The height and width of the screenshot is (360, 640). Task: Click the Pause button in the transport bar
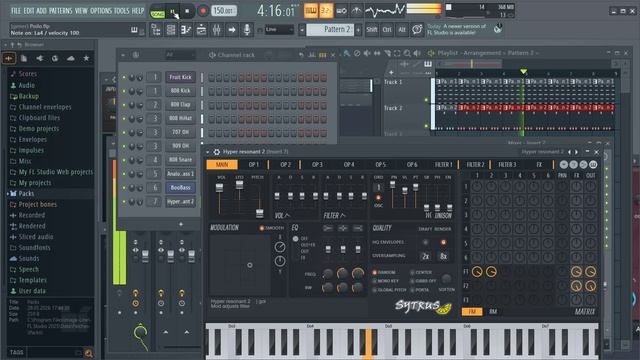tap(173, 11)
